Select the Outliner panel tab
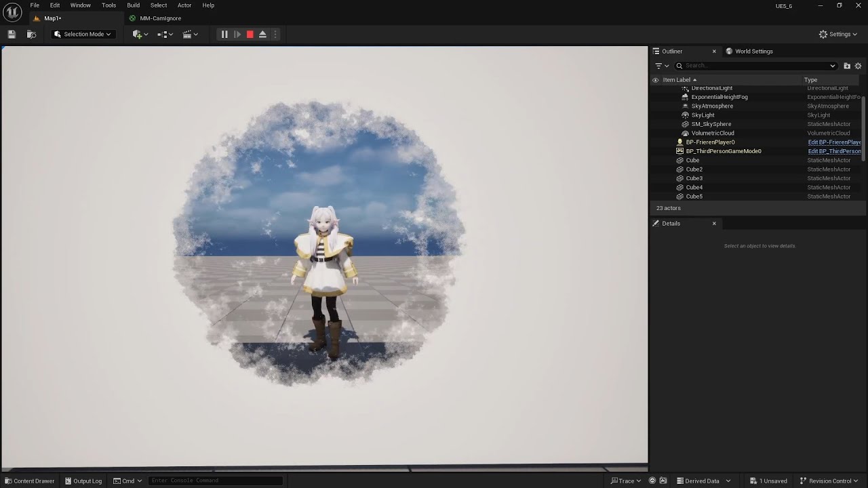 coord(672,52)
